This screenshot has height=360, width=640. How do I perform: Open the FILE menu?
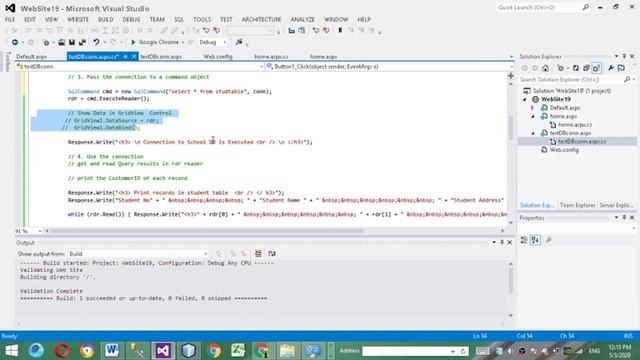point(10,19)
